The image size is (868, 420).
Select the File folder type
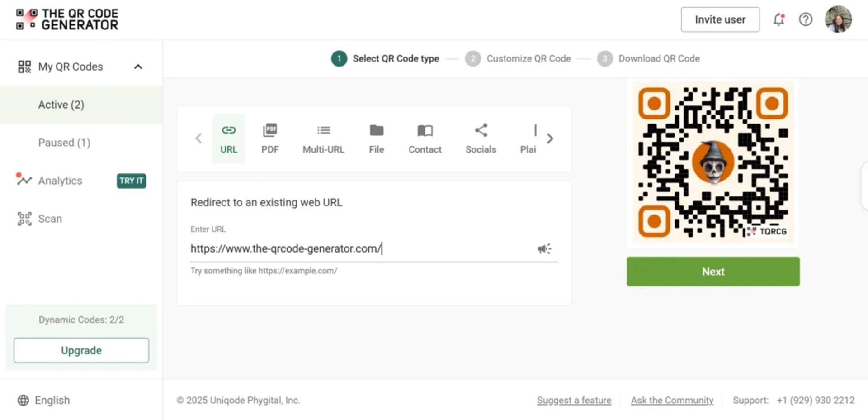click(377, 138)
